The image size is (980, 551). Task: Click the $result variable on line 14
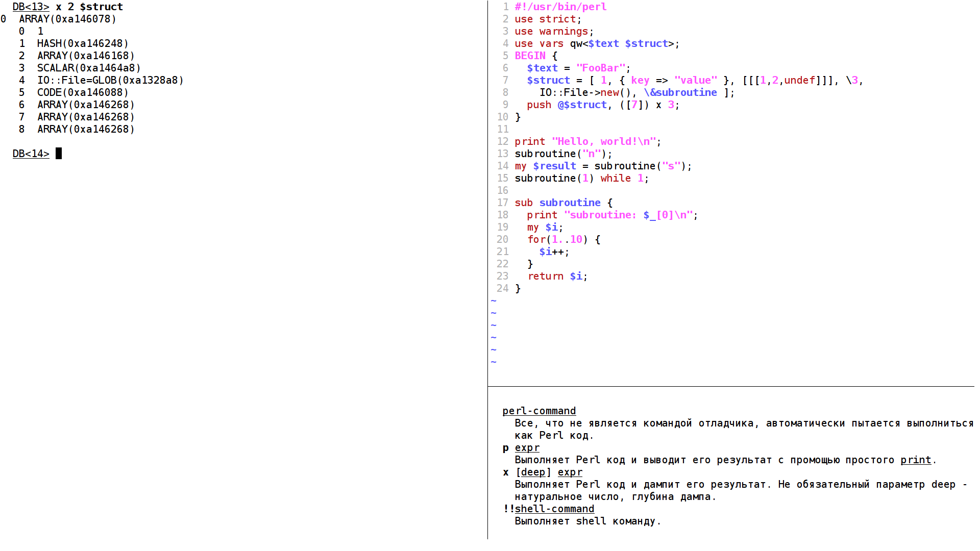point(554,166)
